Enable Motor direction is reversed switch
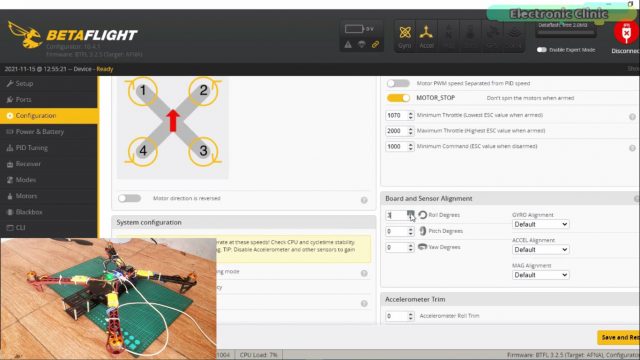Image resolution: width=640 pixels, height=360 pixels. (129, 198)
